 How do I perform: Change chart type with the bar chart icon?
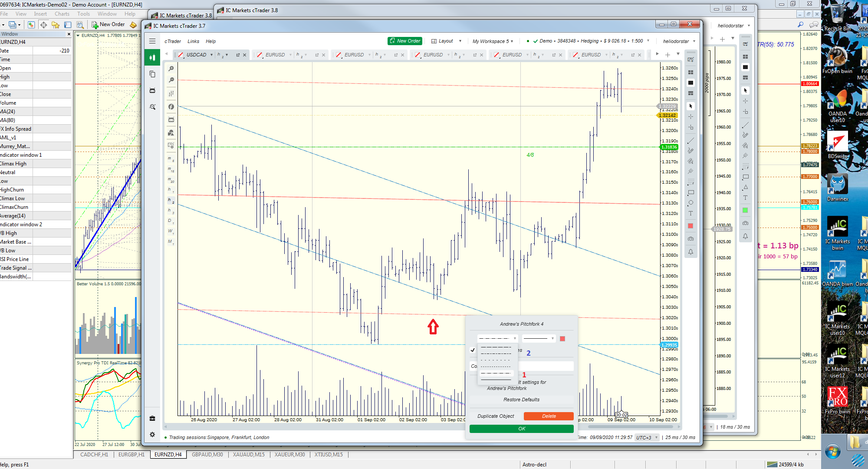coord(171,93)
